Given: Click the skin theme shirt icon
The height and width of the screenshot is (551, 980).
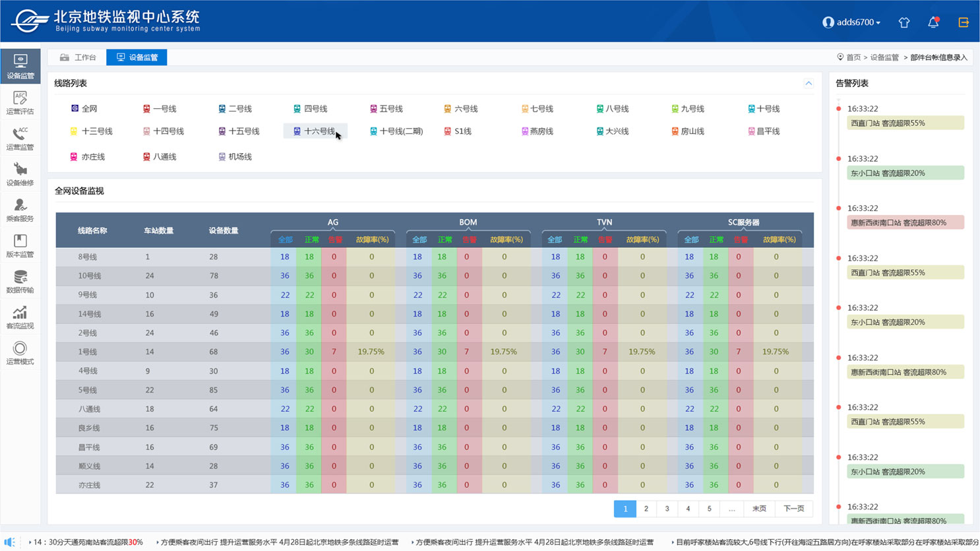Looking at the screenshot, I should pyautogui.click(x=904, y=22).
